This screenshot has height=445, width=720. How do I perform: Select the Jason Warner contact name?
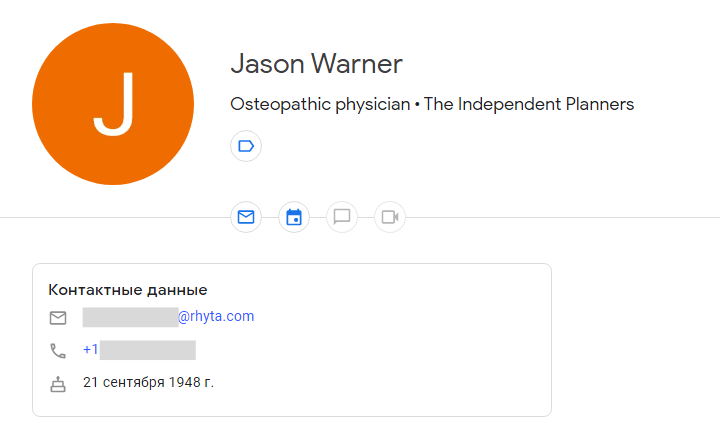(316, 65)
